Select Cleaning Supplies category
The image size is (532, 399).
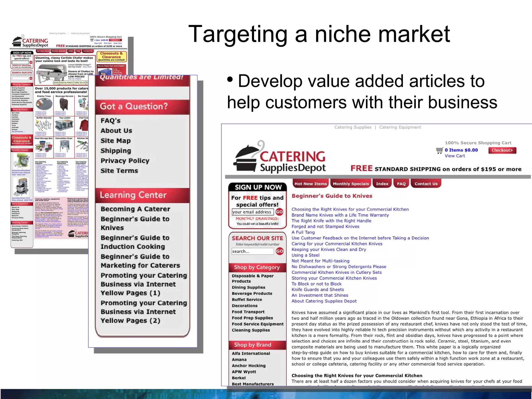click(251, 330)
